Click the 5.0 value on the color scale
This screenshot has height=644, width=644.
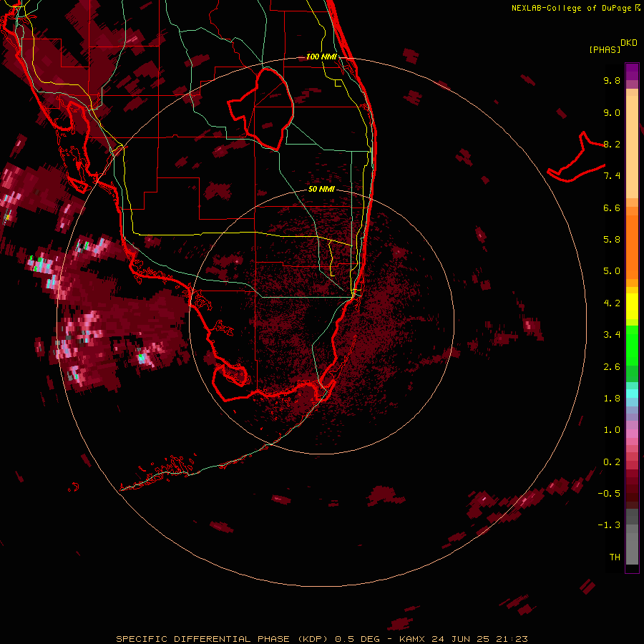click(612, 271)
